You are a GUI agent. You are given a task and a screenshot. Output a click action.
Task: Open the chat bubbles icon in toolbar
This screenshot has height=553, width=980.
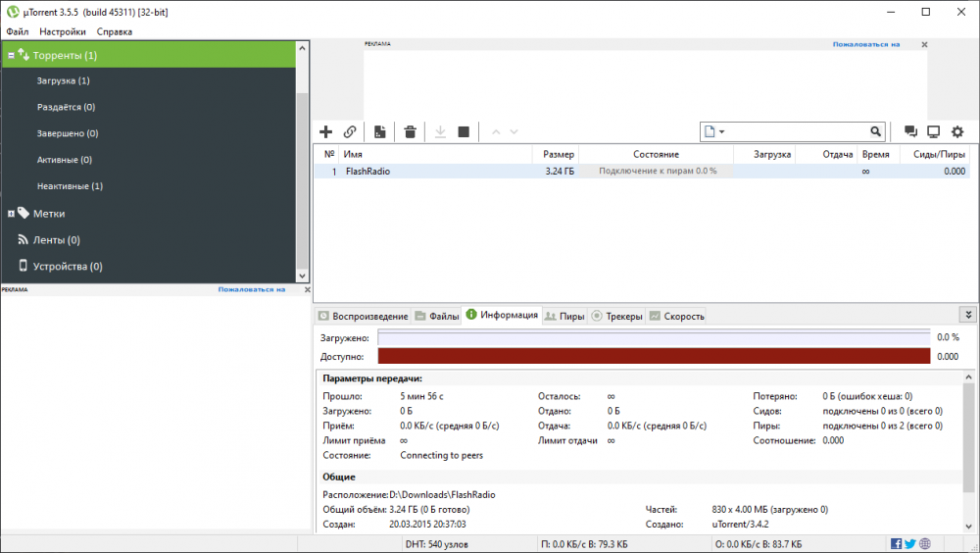910,131
